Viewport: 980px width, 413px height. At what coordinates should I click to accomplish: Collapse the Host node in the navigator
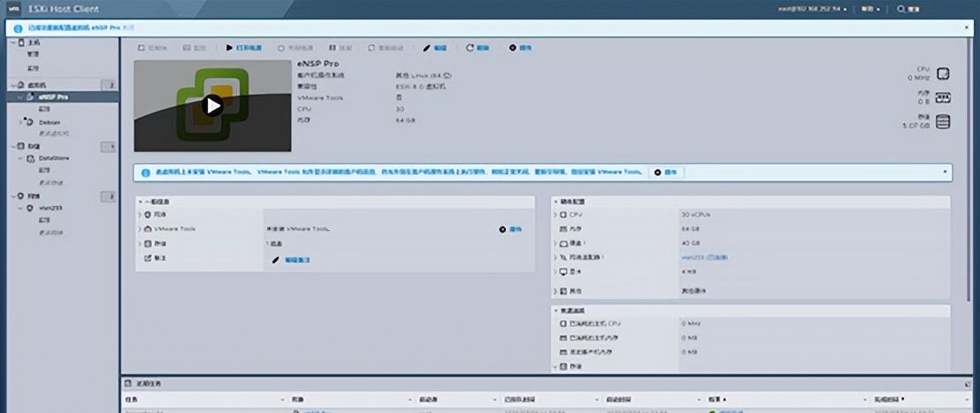pyautogui.click(x=13, y=42)
